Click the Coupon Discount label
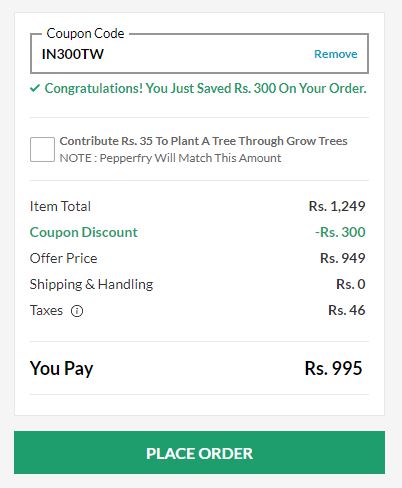Screen dimensions: 402x488 84,232
